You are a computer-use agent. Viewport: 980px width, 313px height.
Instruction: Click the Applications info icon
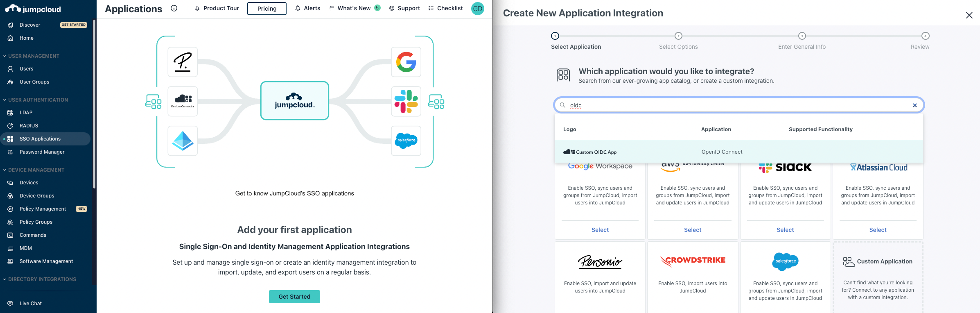[174, 8]
